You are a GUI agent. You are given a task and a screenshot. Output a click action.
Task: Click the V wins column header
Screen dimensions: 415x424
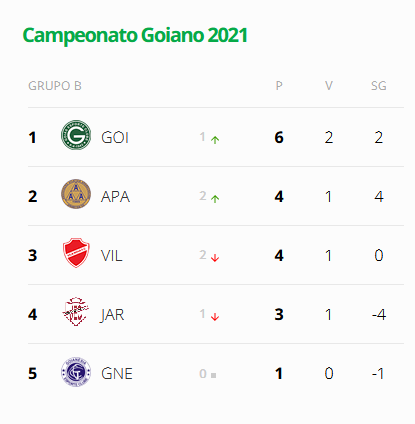[329, 86]
